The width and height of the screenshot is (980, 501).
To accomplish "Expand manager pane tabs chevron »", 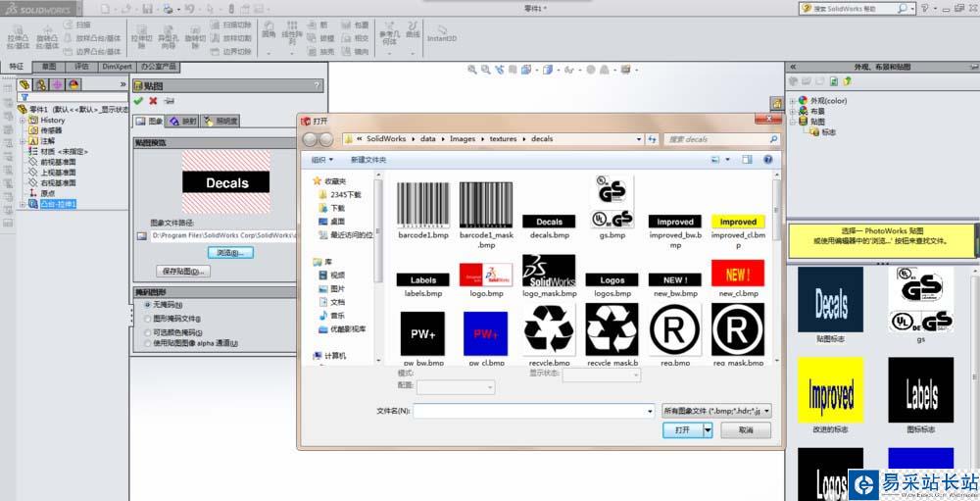I will (x=123, y=84).
